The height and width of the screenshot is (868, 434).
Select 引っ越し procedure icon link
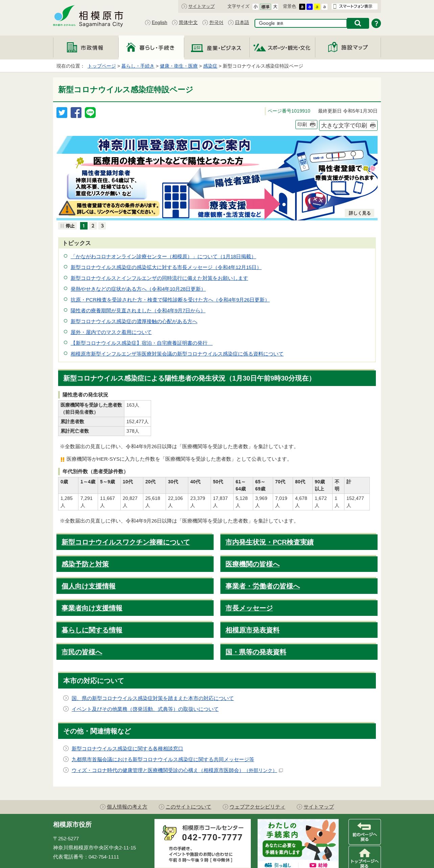point(278,865)
